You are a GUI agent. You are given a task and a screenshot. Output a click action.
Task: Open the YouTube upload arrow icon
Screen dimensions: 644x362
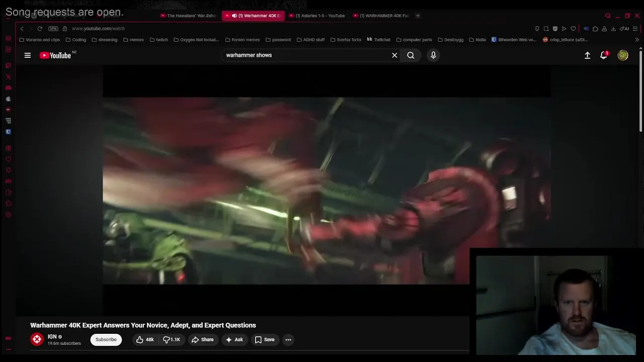coord(587,55)
